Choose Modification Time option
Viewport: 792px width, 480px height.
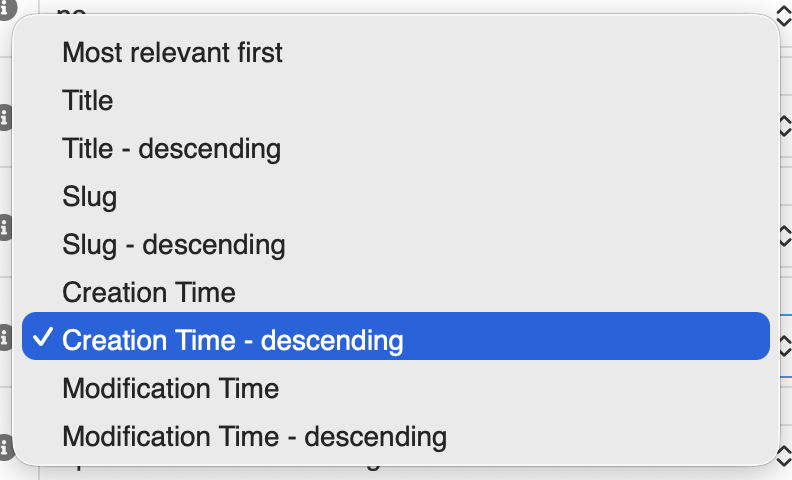[170, 388]
